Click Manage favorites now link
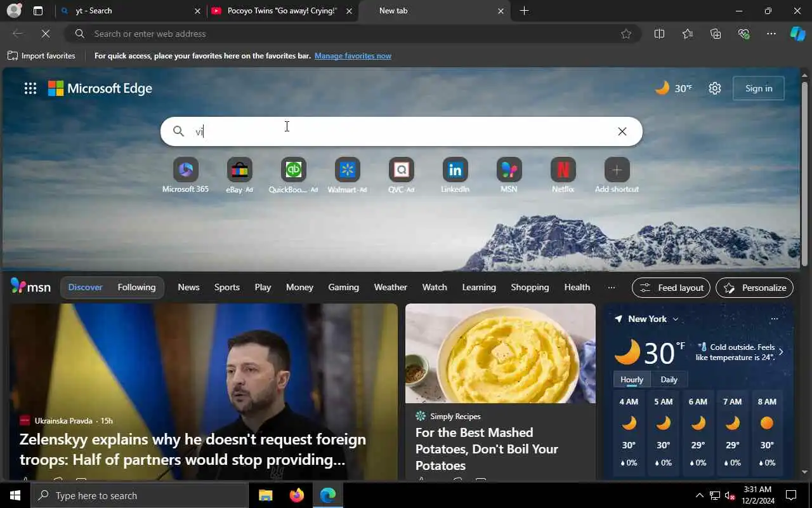 pos(353,56)
